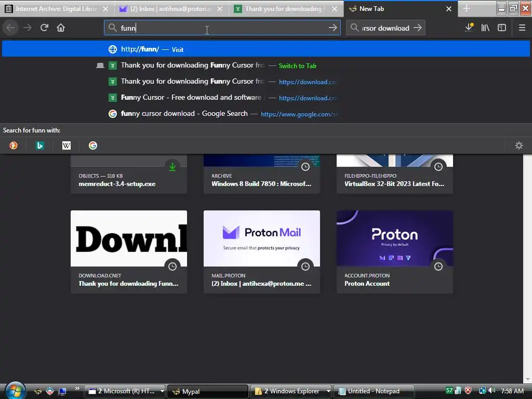Image resolution: width=532 pixels, height=399 pixels.
Task: Click the history clock on Download.cnet card
Action: [x=172, y=267]
